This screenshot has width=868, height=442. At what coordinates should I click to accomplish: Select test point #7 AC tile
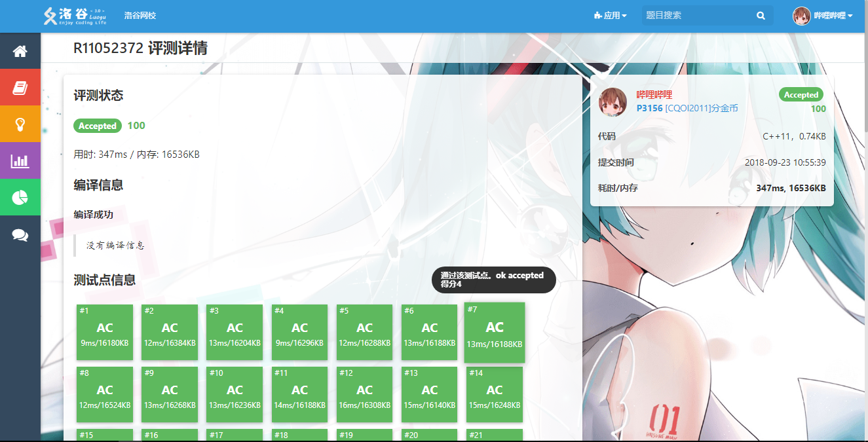coord(495,333)
